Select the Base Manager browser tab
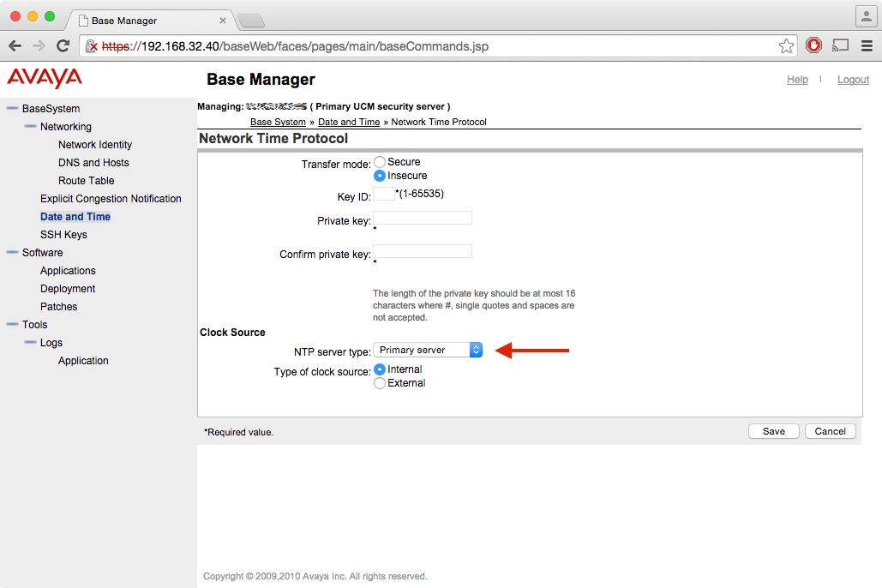 click(149, 21)
